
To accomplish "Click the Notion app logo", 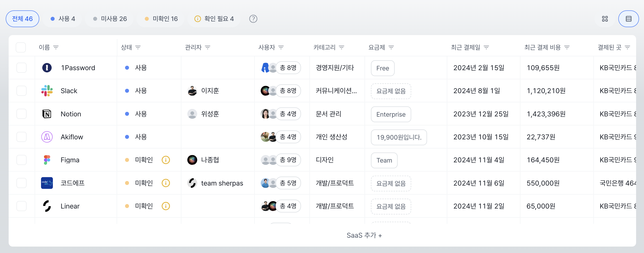I will [47, 114].
